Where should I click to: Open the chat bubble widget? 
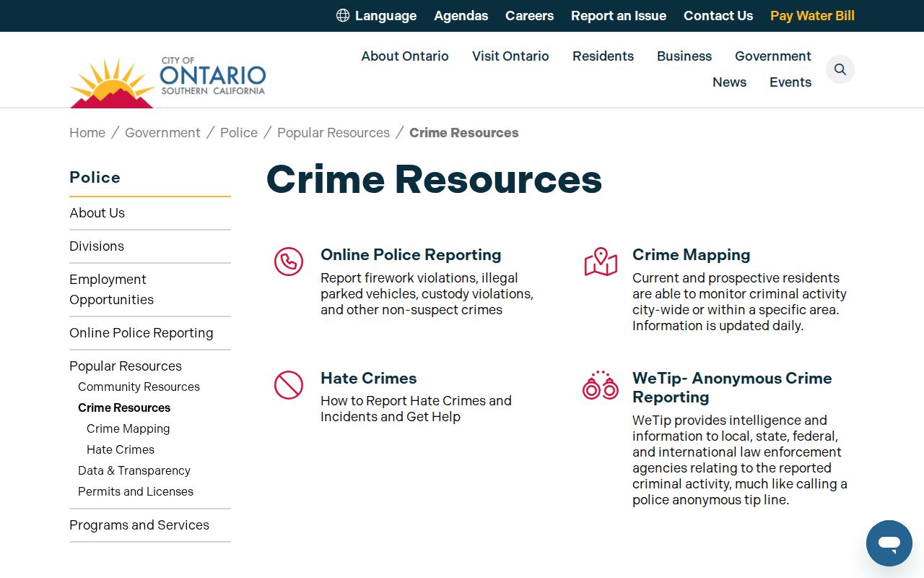tap(889, 543)
